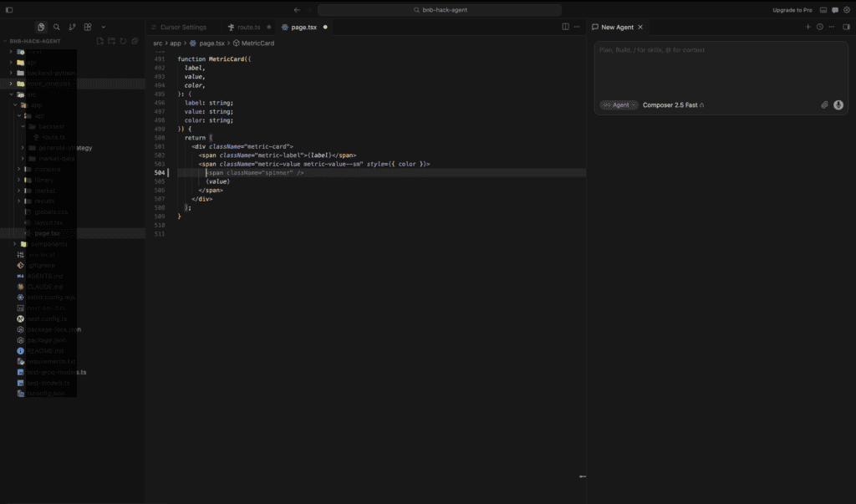Click the Upgrade to Pro link
856x504 pixels.
(792, 10)
